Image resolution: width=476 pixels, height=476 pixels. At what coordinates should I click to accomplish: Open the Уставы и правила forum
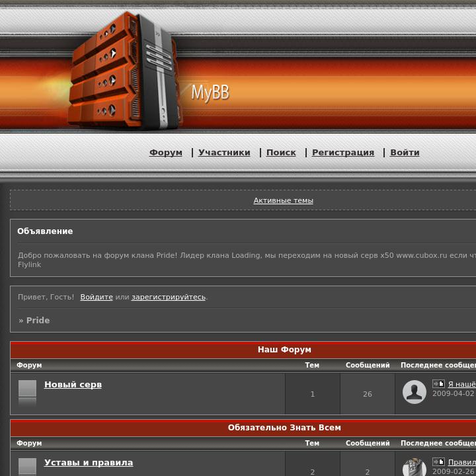[x=89, y=462]
